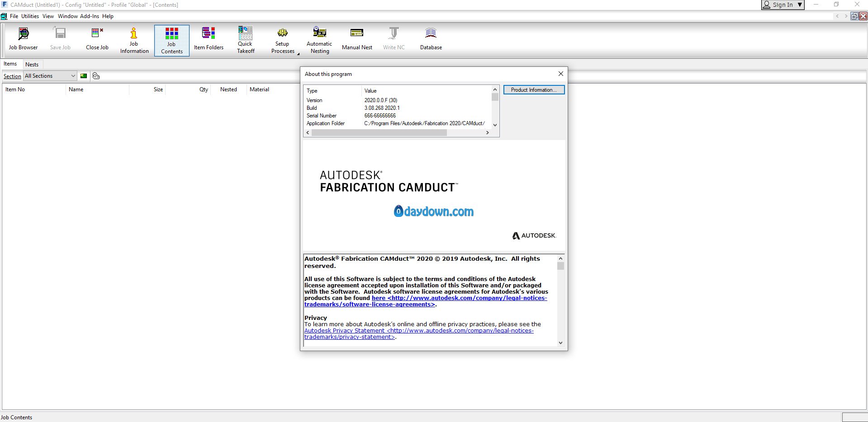Click the previous window arrow near the menu bar
Viewport: 868px width, 422px height.
837,16
